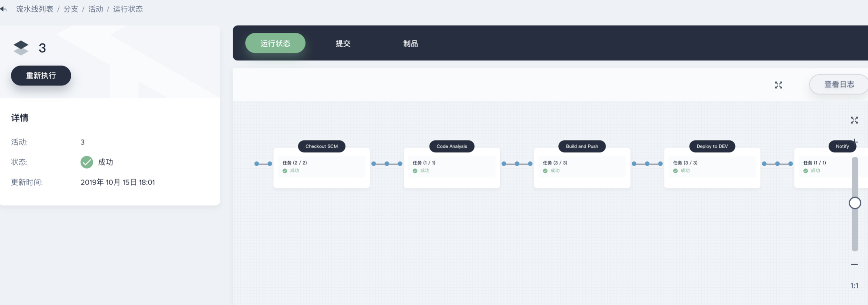This screenshot has width=868, height=305.
Task: Select the 运行状态 tab
Action: 275,43
